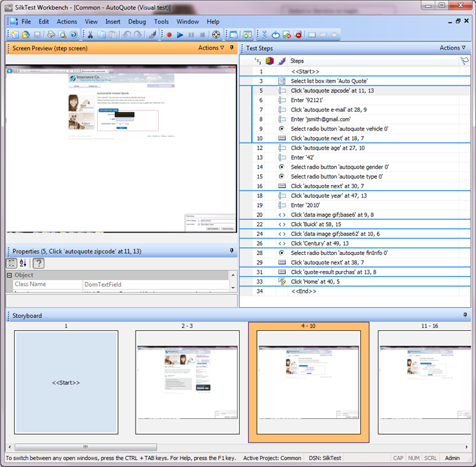Pin the Storyboard panel
This screenshot has height=467, width=476.
click(x=466, y=315)
